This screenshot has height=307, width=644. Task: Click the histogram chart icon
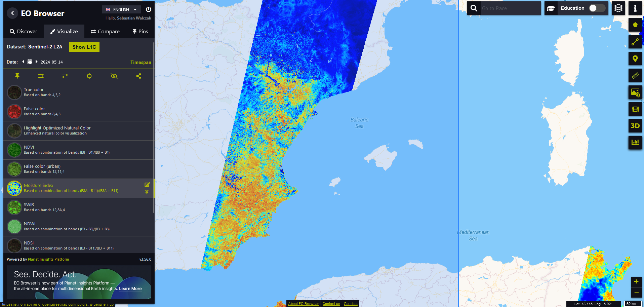coord(635,143)
